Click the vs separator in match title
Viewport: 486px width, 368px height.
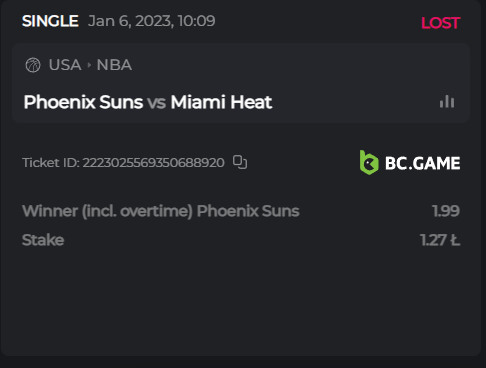click(157, 103)
